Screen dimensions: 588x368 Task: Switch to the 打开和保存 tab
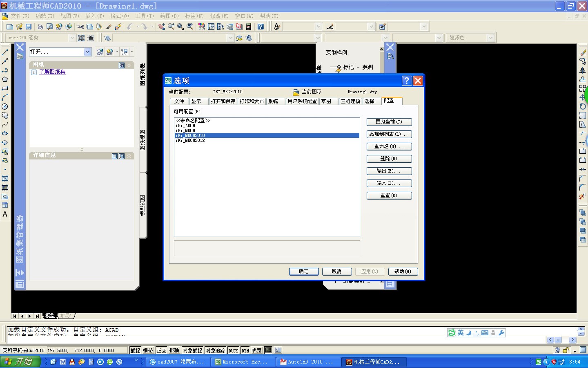click(x=223, y=101)
